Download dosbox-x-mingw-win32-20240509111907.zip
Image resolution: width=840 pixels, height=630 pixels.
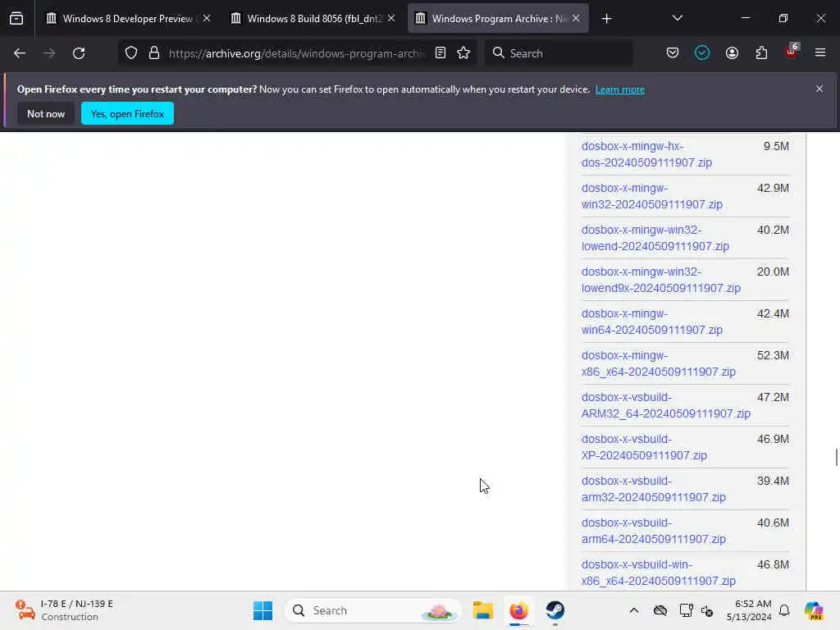pos(652,196)
